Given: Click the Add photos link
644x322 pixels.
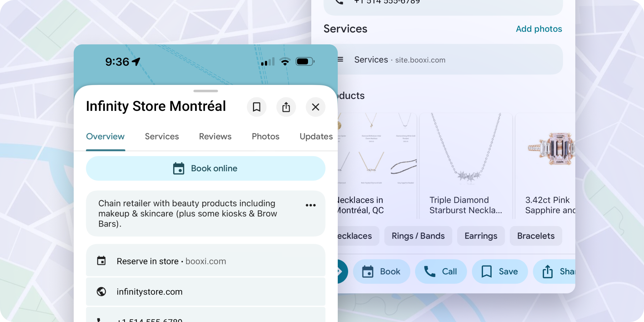Looking at the screenshot, I should click(539, 29).
